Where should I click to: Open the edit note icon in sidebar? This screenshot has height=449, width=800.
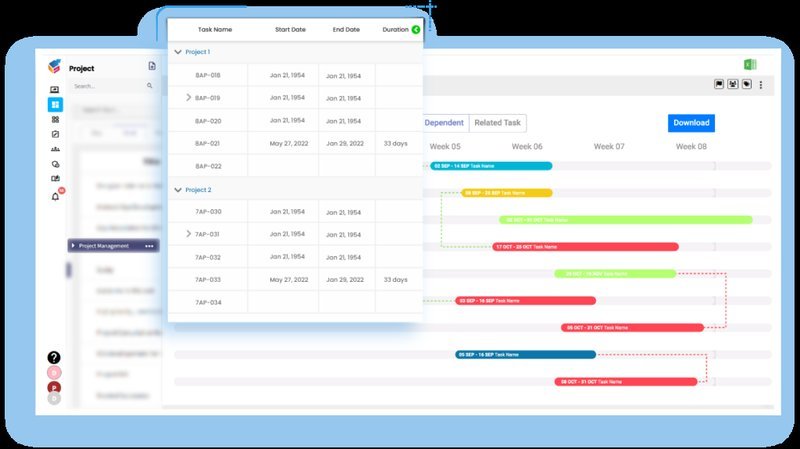click(x=55, y=134)
